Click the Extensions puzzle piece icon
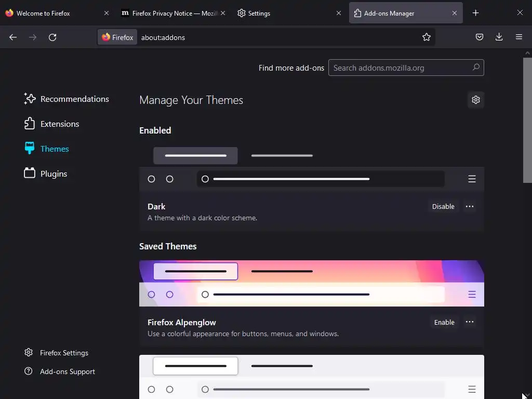Viewport: 532px width, 399px height. click(30, 124)
